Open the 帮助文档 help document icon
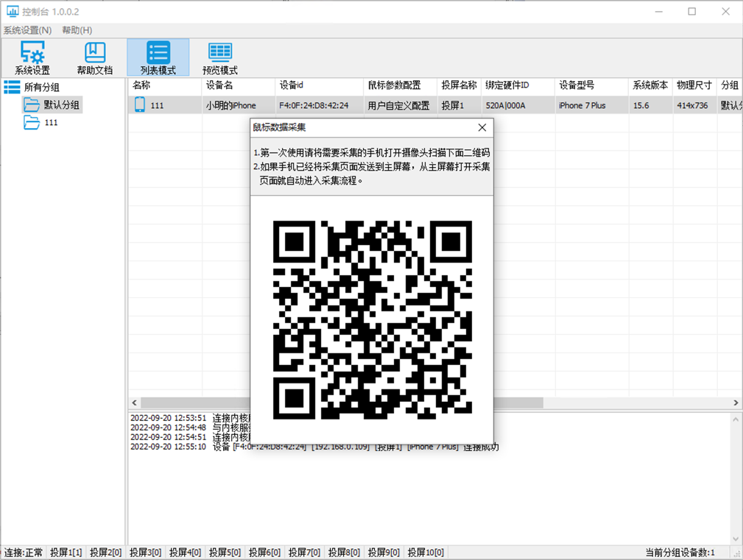Screen dimensions: 743x560 coord(95,57)
